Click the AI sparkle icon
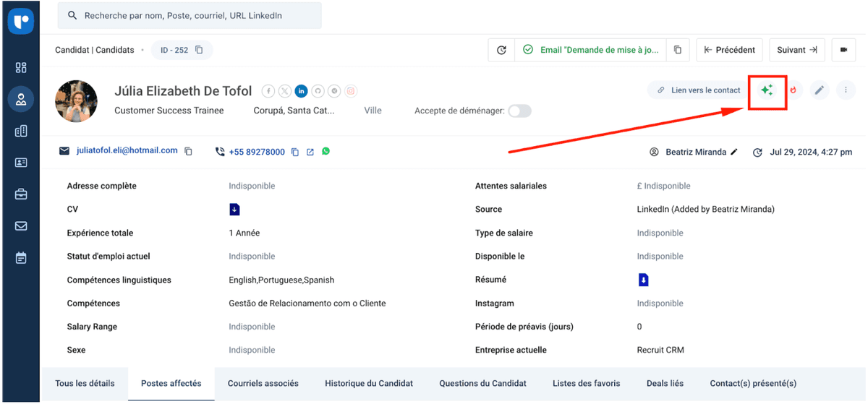868x404 pixels. (x=767, y=90)
